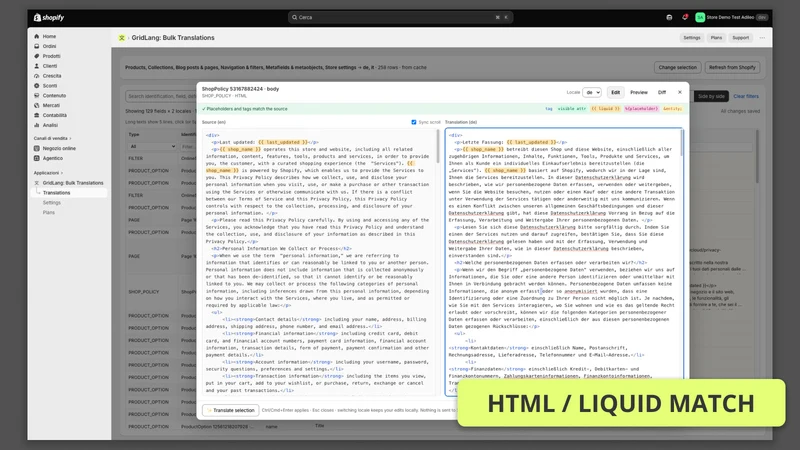Open the Crescita section icon

[37, 76]
